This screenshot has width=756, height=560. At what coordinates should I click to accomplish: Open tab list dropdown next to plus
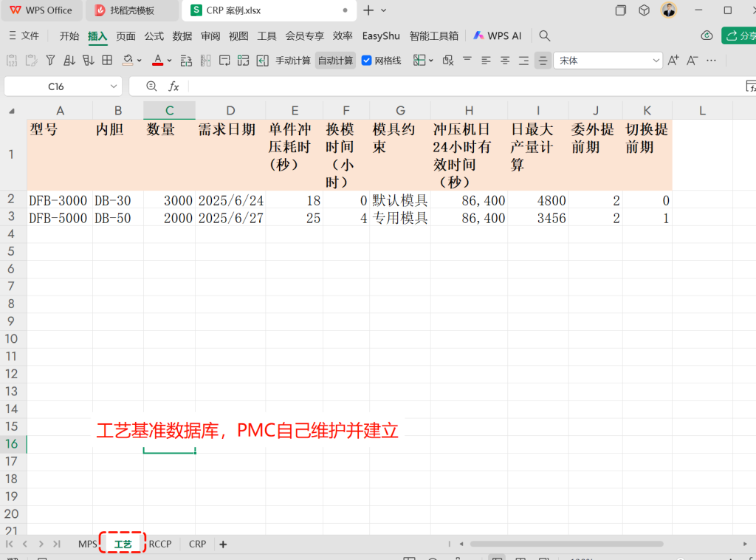coord(384,10)
